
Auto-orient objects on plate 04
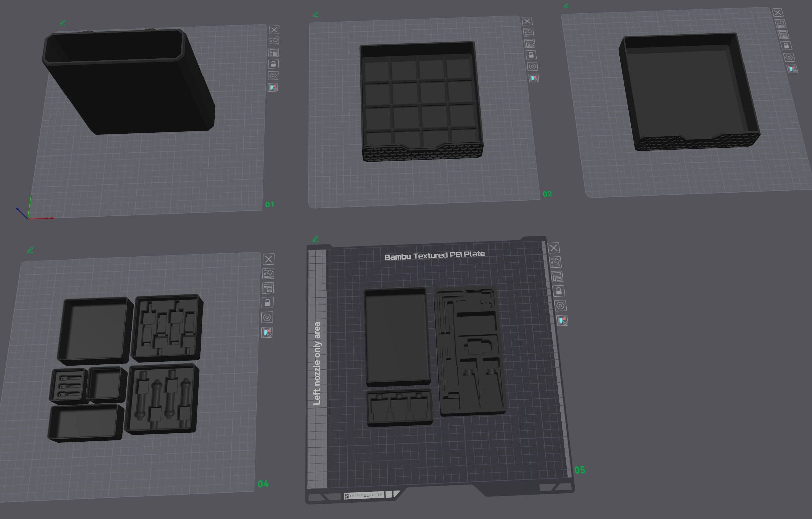(268, 273)
